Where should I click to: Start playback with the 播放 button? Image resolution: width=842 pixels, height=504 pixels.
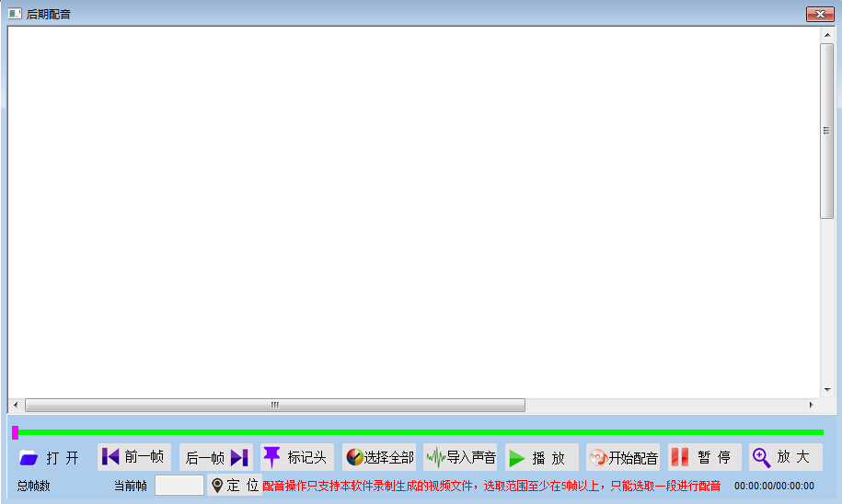[x=542, y=457]
